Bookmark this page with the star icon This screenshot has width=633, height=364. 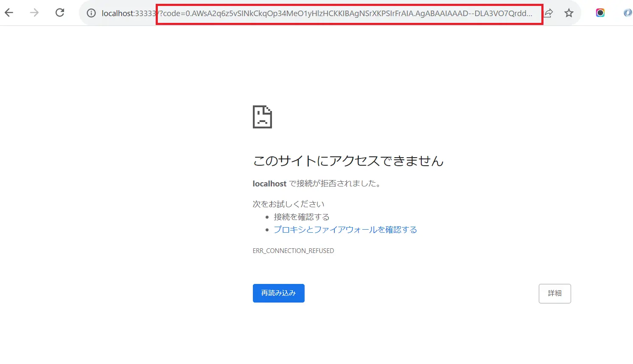pos(569,13)
